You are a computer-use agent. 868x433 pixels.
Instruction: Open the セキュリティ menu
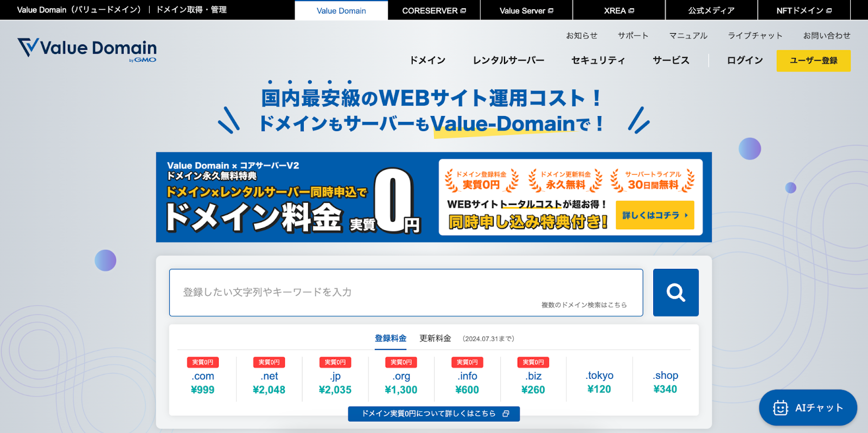[598, 60]
